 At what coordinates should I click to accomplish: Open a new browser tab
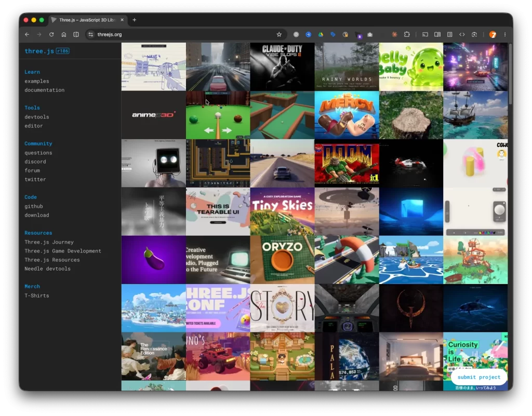point(135,20)
